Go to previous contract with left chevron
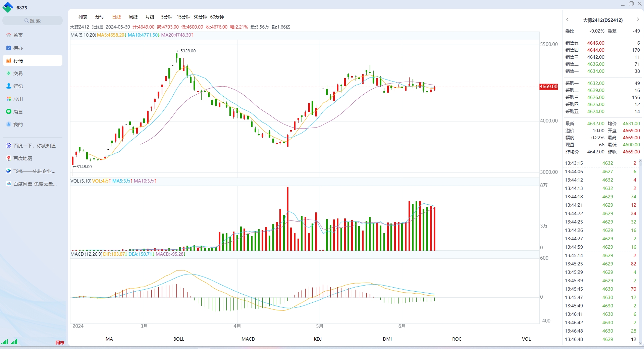Screen dimensions: 644x349 [x=568, y=19]
